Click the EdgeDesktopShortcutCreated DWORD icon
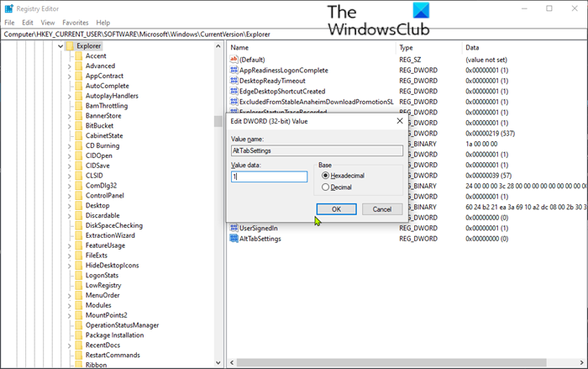 coord(234,91)
